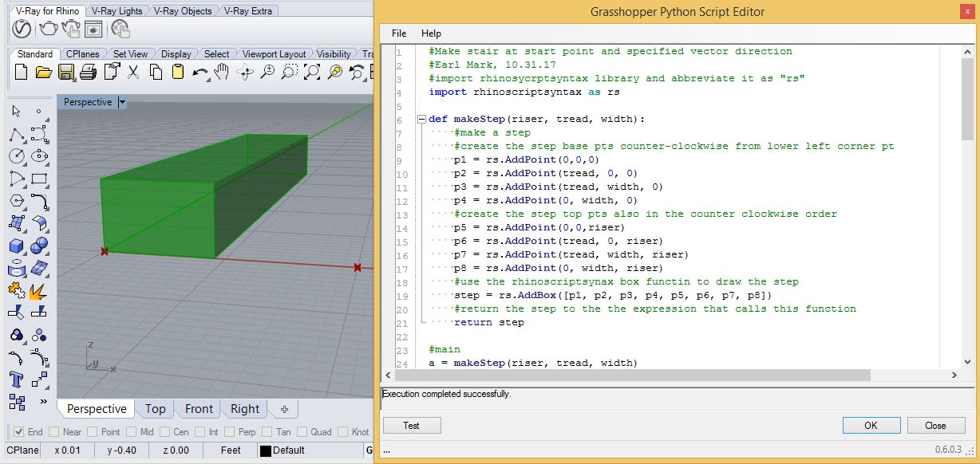Screen dimensions: 980x464
Task: Select the Polyline tool in left sidebar
Action: pos(17,134)
